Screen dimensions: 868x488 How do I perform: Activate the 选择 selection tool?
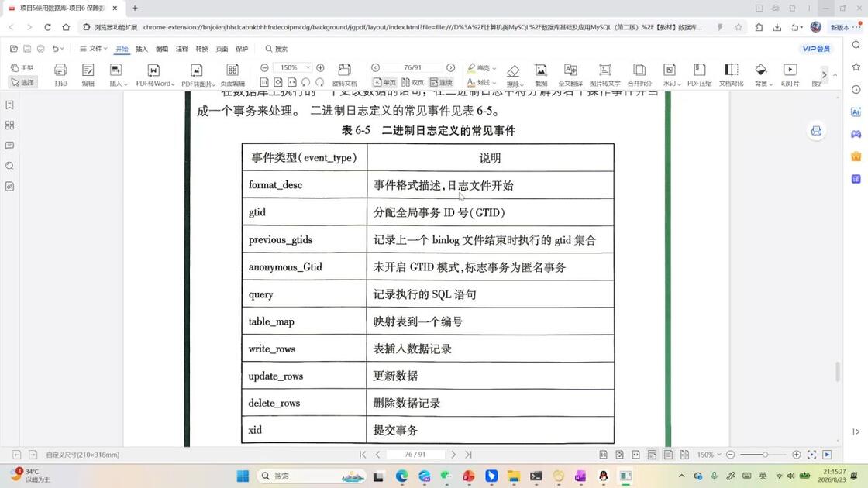point(22,82)
